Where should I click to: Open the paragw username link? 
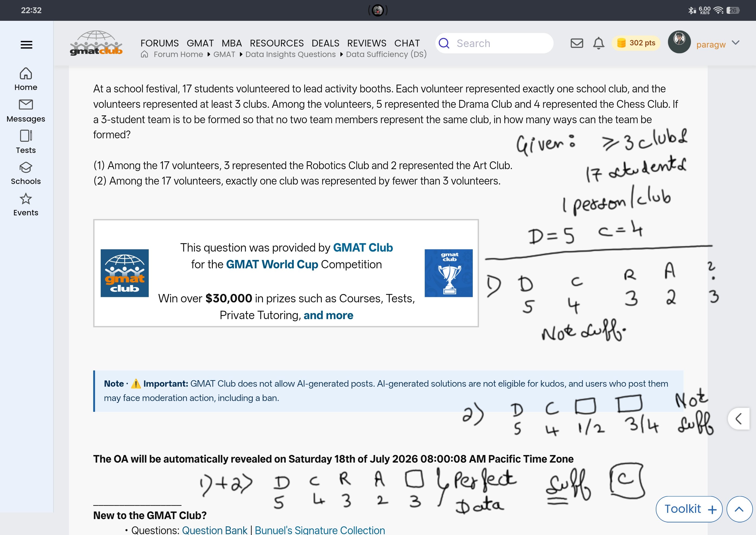point(711,45)
